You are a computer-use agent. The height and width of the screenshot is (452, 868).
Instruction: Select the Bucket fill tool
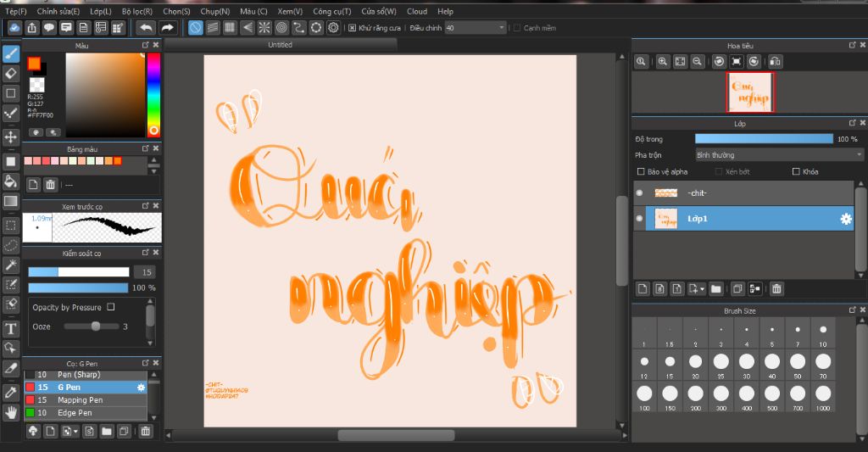pyautogui.click(x=11, y=181)
